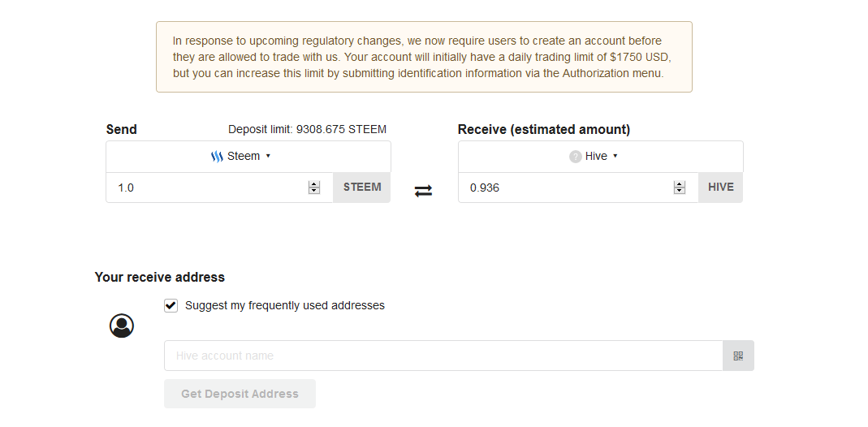Increase the receive amount with up arrow
868x427 pixels.
pos(680,184)
